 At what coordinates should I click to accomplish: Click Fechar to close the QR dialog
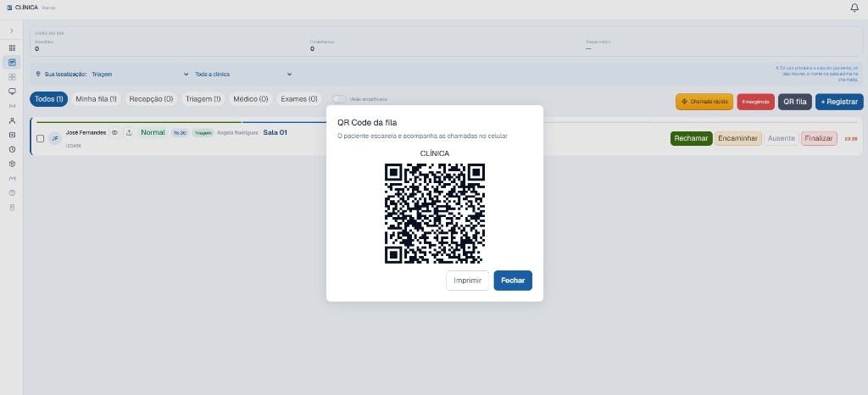(513, 281)
